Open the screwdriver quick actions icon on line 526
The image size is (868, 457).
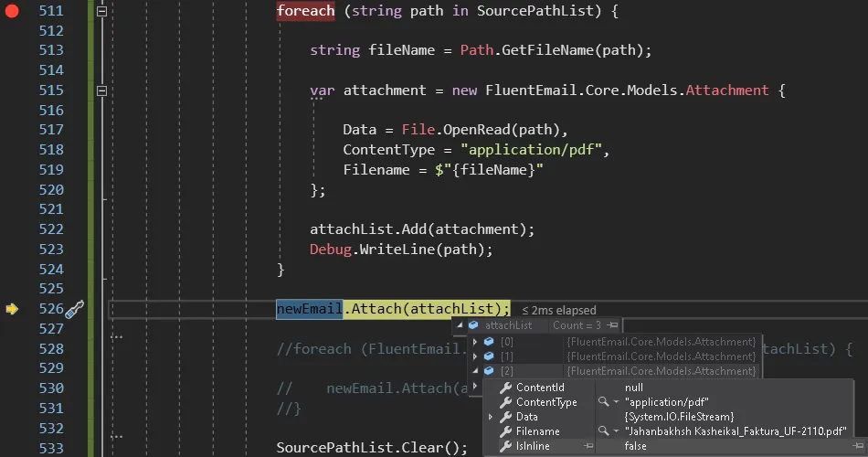tap(75, 310)
